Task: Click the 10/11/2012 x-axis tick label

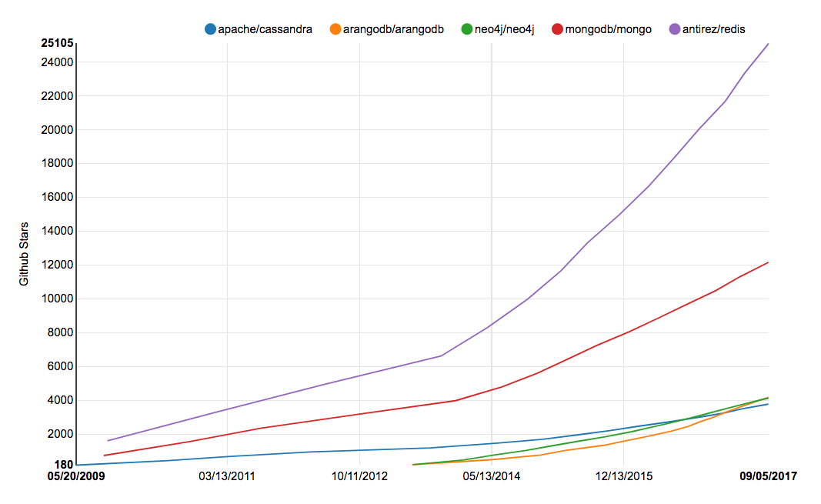Action: point(359,476)
